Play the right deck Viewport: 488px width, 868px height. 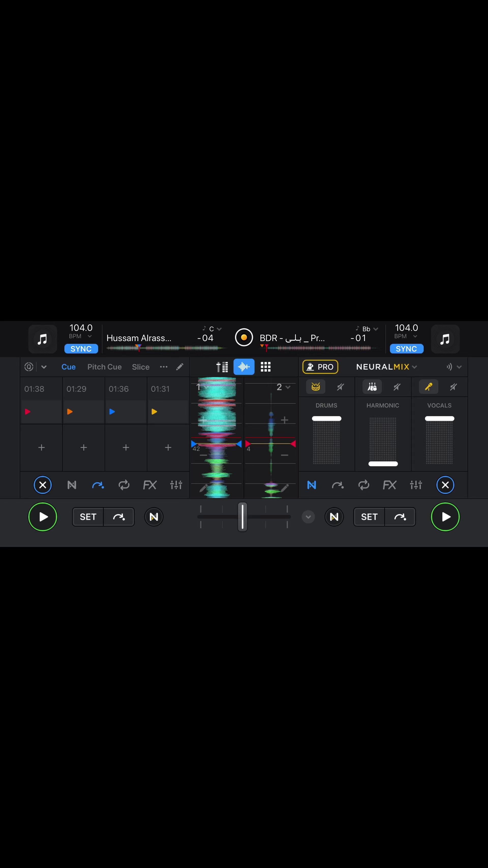(x=445, y=517)
